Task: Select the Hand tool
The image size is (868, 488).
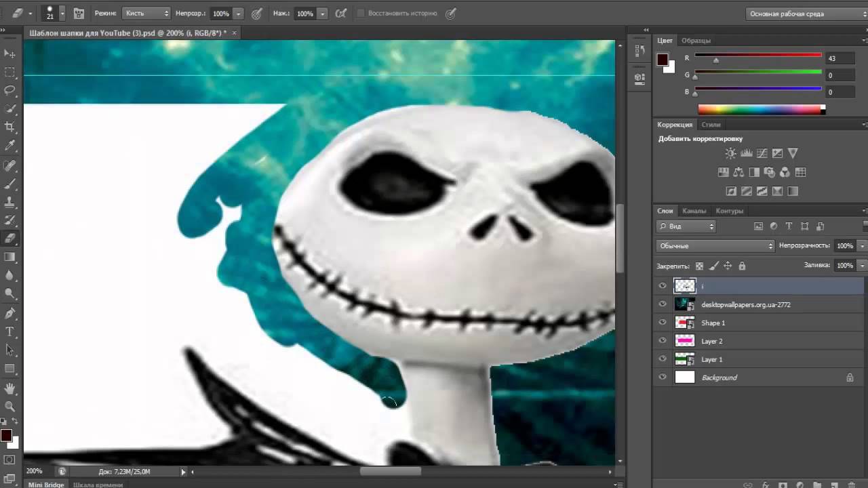Action: 9,388
